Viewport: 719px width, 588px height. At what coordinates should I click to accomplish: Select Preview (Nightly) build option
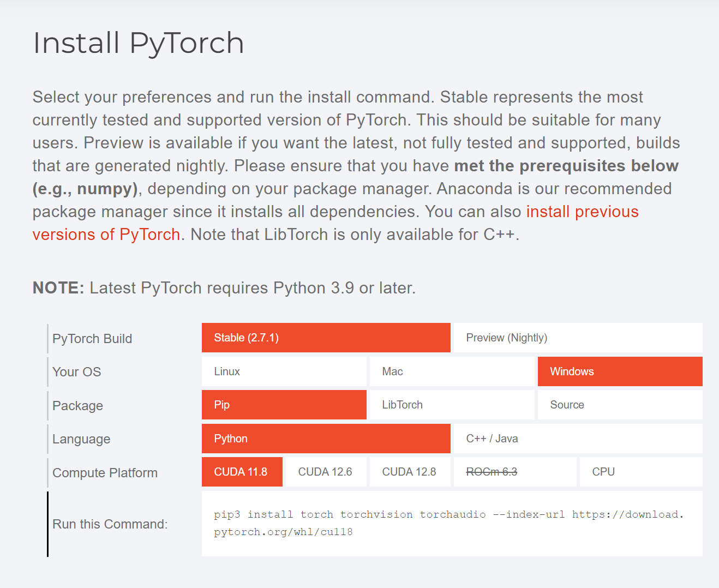click(x=578, y=338)
